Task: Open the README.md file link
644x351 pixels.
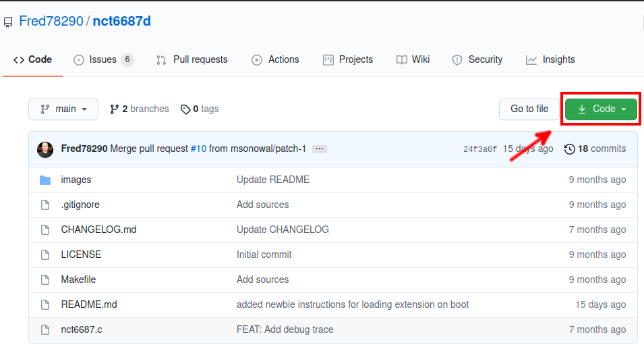Action: (x=89, y=304)
